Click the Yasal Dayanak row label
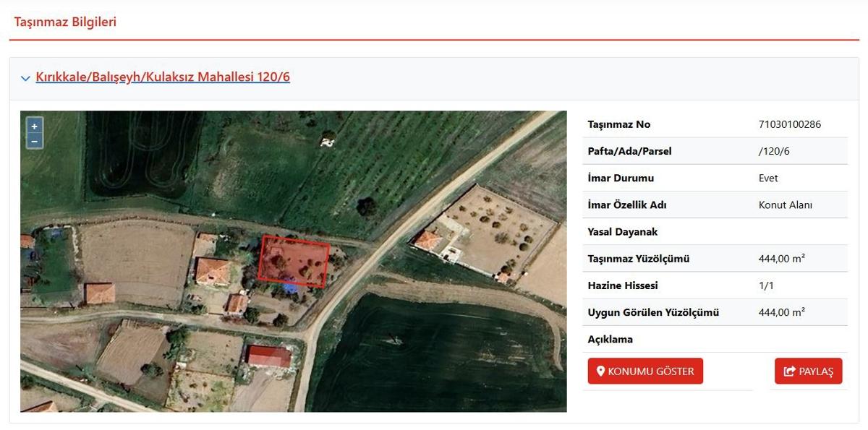Image resolution: width=868 pixels, height=430 pixels. click(x=623, y=232)
